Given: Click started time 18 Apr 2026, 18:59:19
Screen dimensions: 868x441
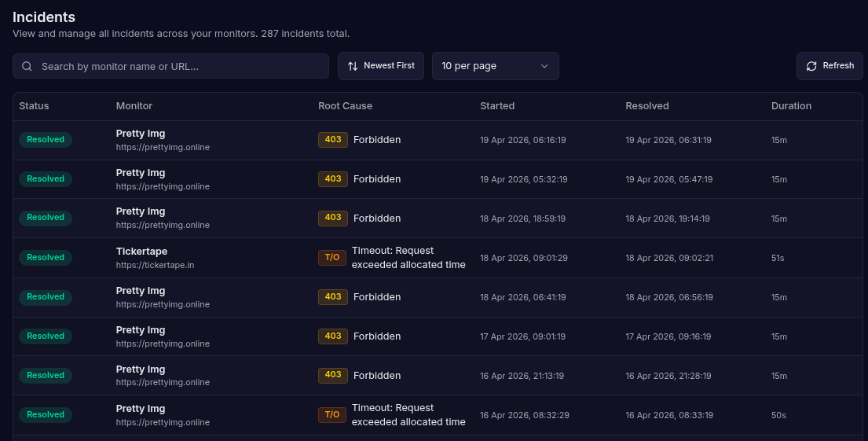Looking at the screenshot, I should pyautogui.click(x=523, y=219).
